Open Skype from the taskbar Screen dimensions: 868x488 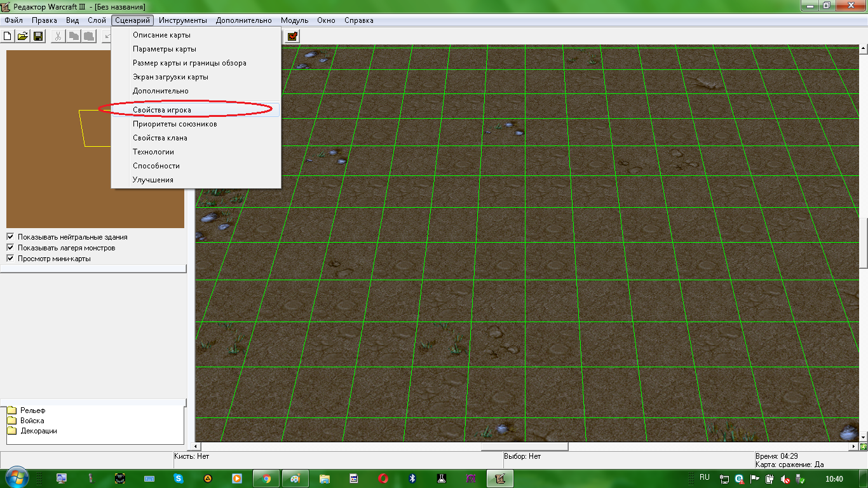pyautogui.click(x=179, y=478)
